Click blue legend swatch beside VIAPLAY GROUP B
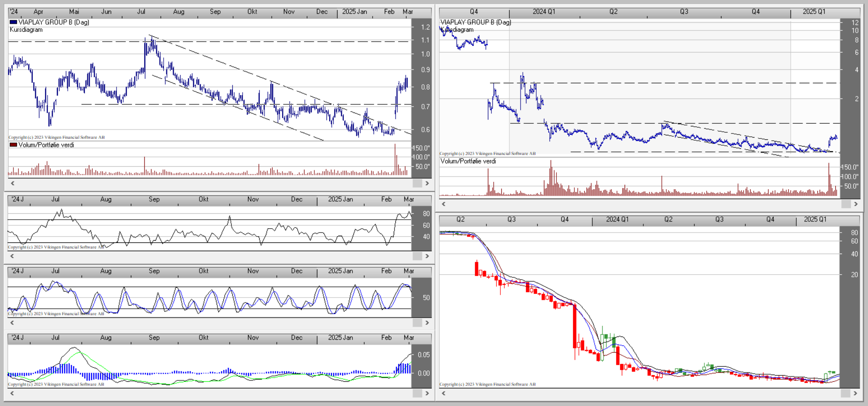 tap(13, 22)
